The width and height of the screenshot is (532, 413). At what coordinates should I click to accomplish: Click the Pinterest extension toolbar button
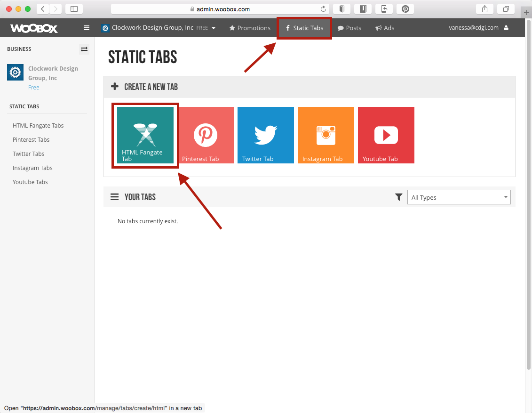pos(405,9)
